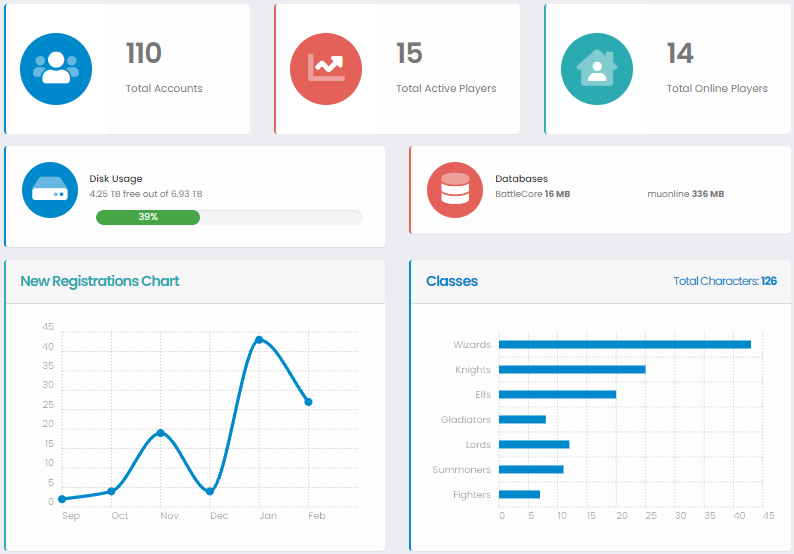Image resolution: width=794 pixels, height=554 pixels.
Task: Click the 'Total Characters: 126' text
Action: tap(725, 281)
